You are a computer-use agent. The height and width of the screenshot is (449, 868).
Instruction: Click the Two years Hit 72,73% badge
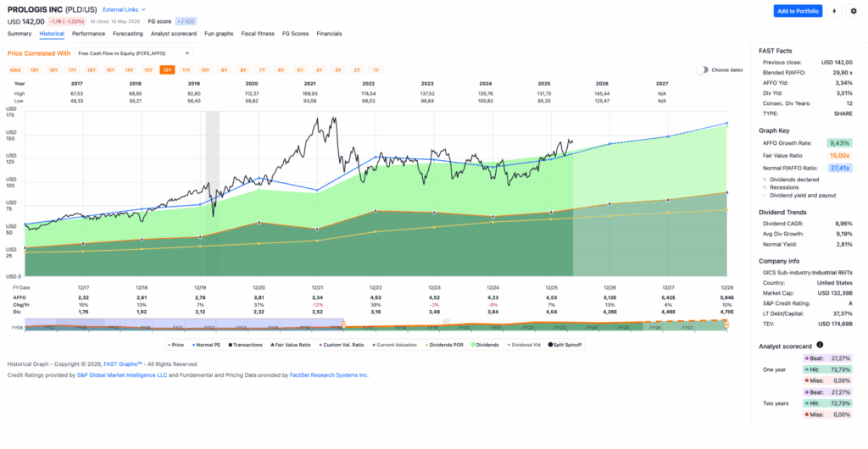point(827,403)
